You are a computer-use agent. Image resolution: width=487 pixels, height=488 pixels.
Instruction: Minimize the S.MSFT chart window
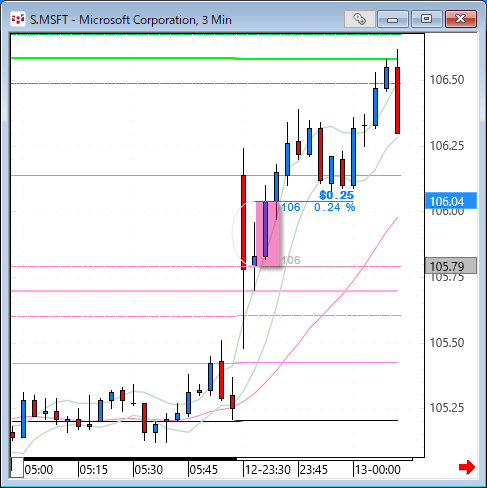(393, 19)
